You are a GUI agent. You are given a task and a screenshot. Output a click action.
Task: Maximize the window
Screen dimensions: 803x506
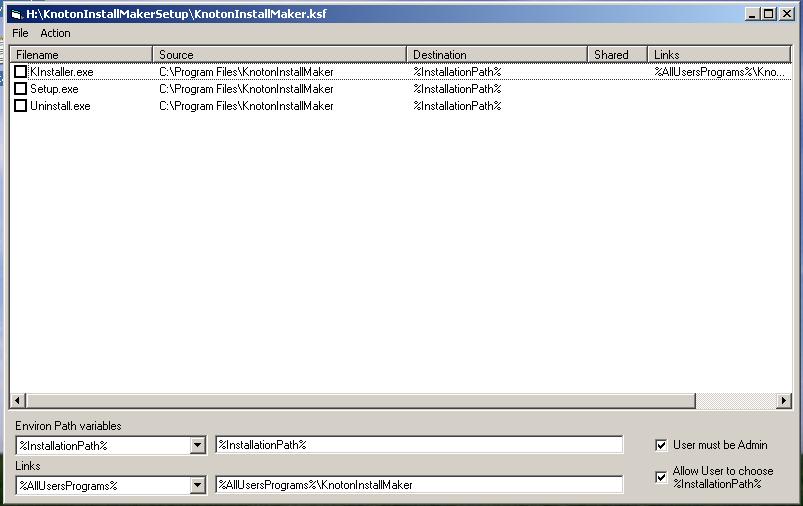point(768,14)
